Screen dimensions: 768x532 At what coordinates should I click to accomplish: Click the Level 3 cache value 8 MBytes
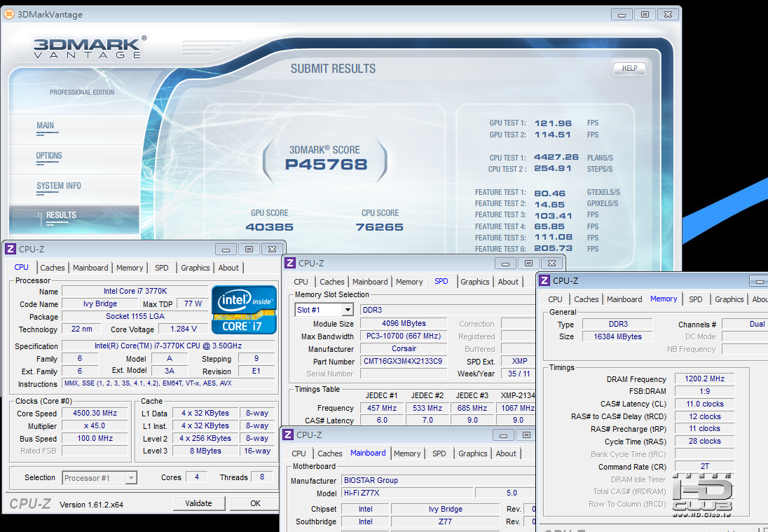(206, 451)
